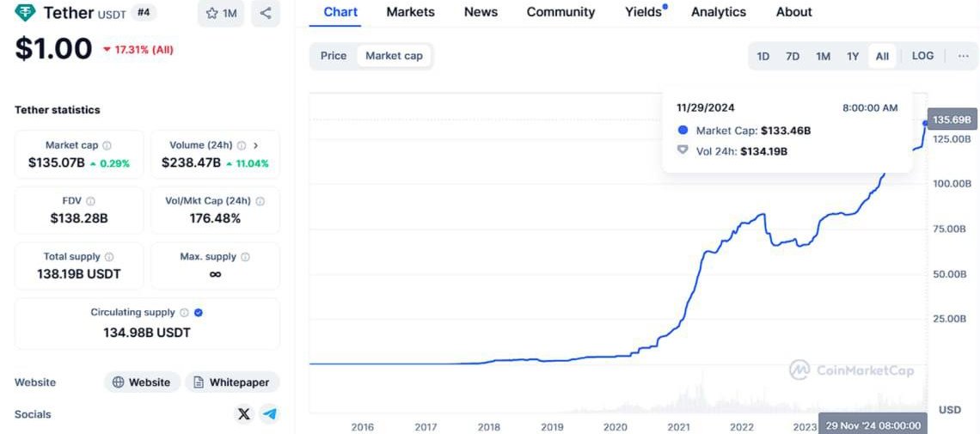Toggle LOG scale on chart
This screenshot has width=980, height=434.
coord(922,56)
